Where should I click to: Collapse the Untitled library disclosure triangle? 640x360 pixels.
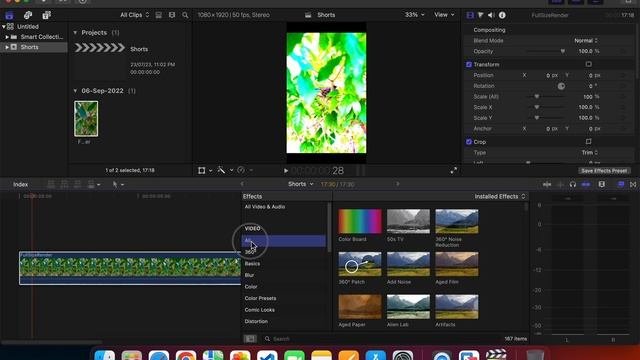tap(4, 27)
